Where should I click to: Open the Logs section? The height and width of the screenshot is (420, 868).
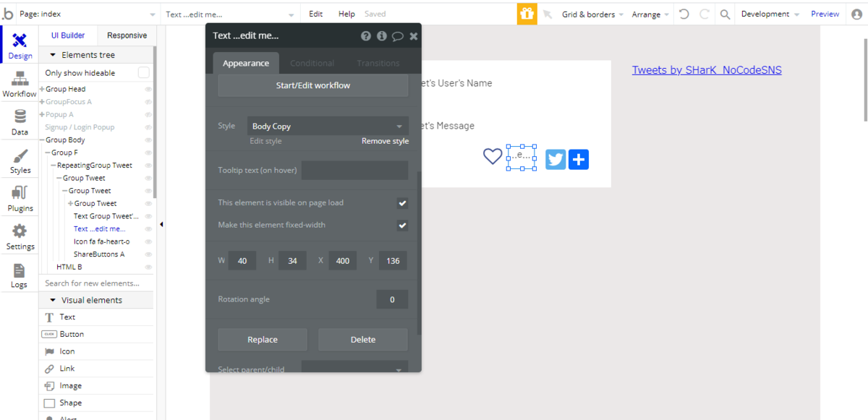pos(20,275)
